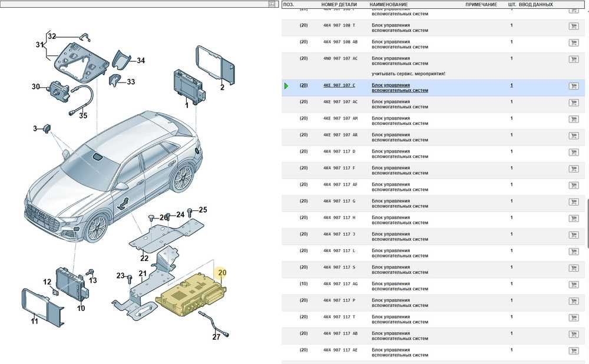Click the underlined (20) position link
The height and width of the screenshot is (364, 589).
pyautogui.click(x=303, y=85)
